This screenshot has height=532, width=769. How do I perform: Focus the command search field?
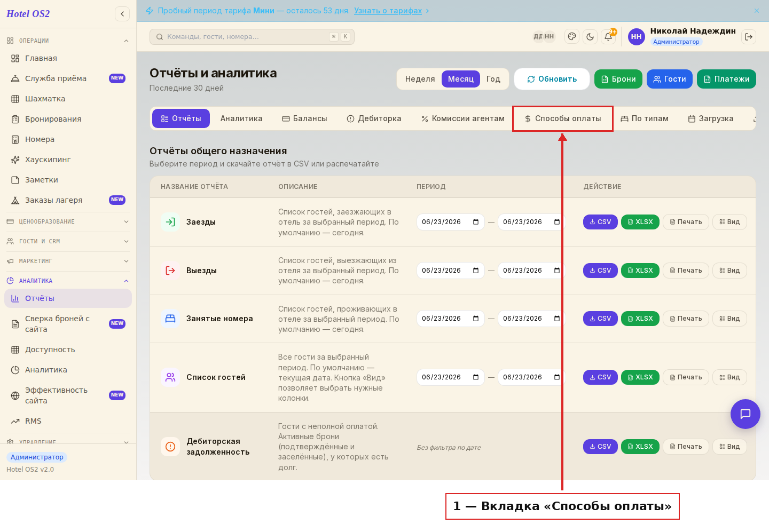(252, 37)
